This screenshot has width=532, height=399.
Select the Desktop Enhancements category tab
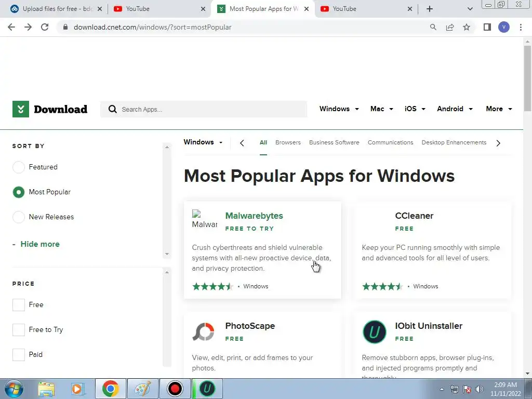[454, 142]
